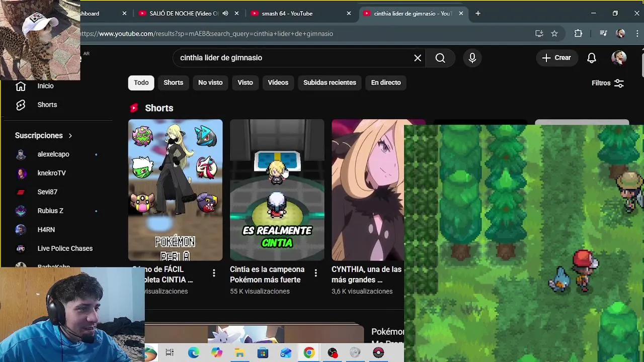Viewport: 644px width, 362px height.
Task: Click the install app icon in address bar
Action: click(x=539, y=34)
